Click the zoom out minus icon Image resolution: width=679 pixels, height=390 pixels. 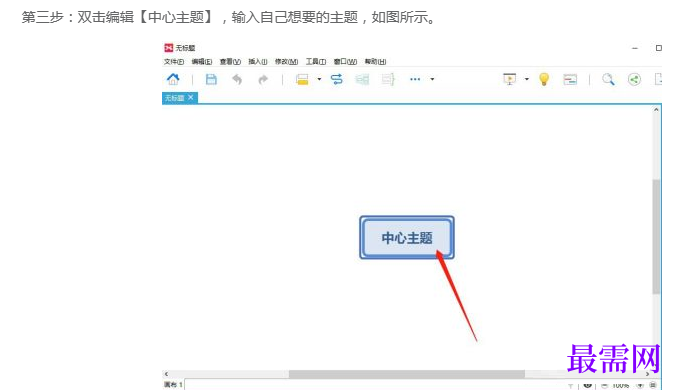click(605, 385)
